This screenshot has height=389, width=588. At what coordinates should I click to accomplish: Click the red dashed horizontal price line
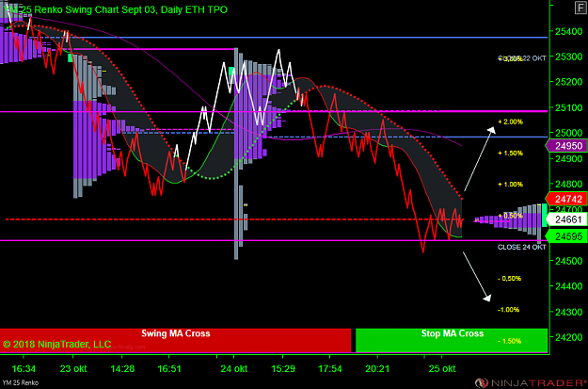[234, 219]
